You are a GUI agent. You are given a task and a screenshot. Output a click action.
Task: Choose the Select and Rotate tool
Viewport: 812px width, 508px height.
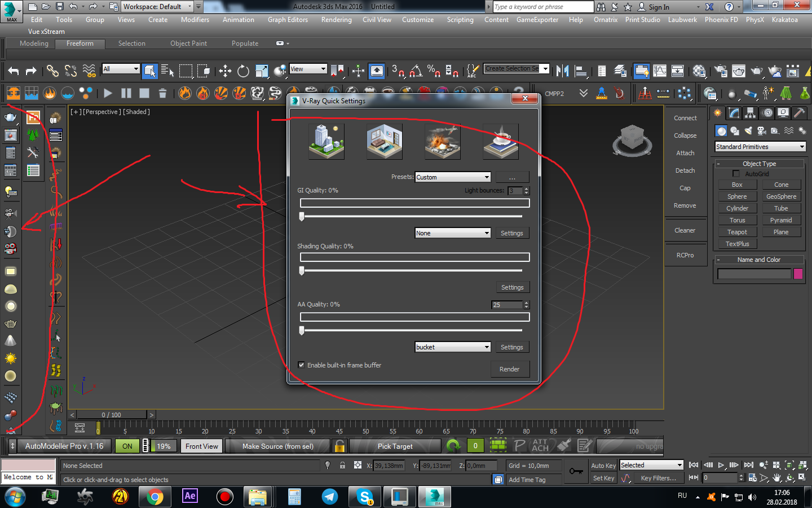[243, 71]
